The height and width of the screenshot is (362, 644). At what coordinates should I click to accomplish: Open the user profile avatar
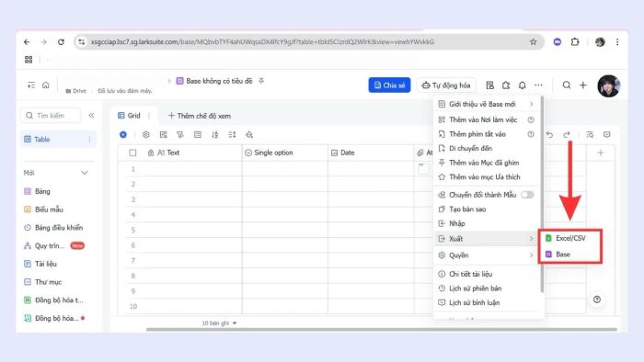coord(608,85)
